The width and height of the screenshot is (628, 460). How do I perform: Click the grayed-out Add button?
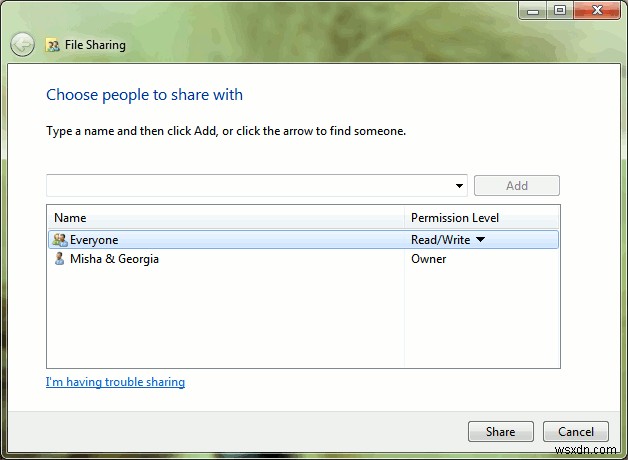click(517, 186)
